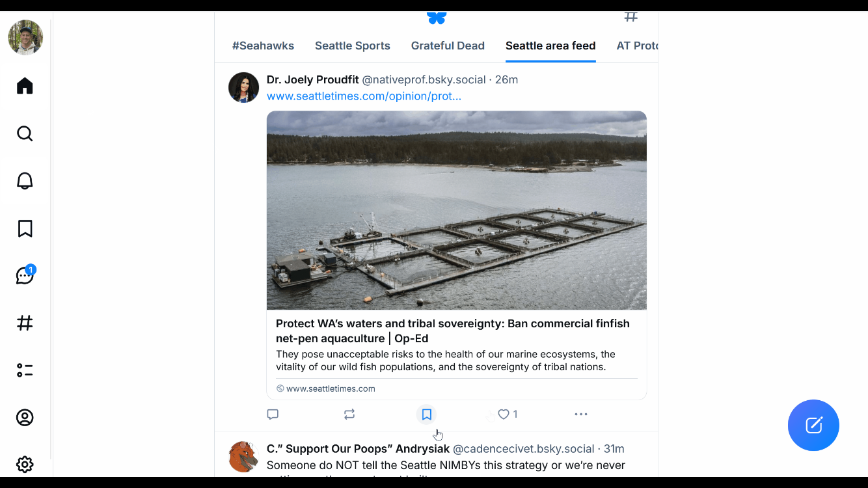The image size is (868, 488).
Task: Open the Home feed
Action: point(25,86)
